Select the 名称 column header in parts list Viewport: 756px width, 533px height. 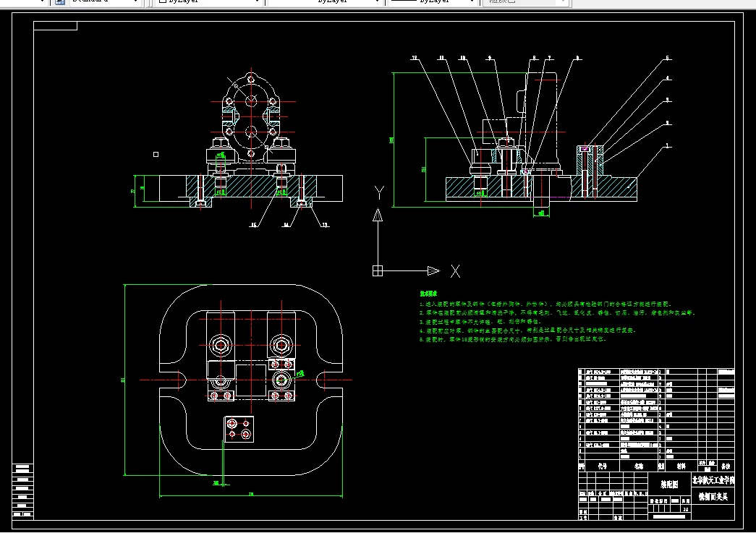639,466
